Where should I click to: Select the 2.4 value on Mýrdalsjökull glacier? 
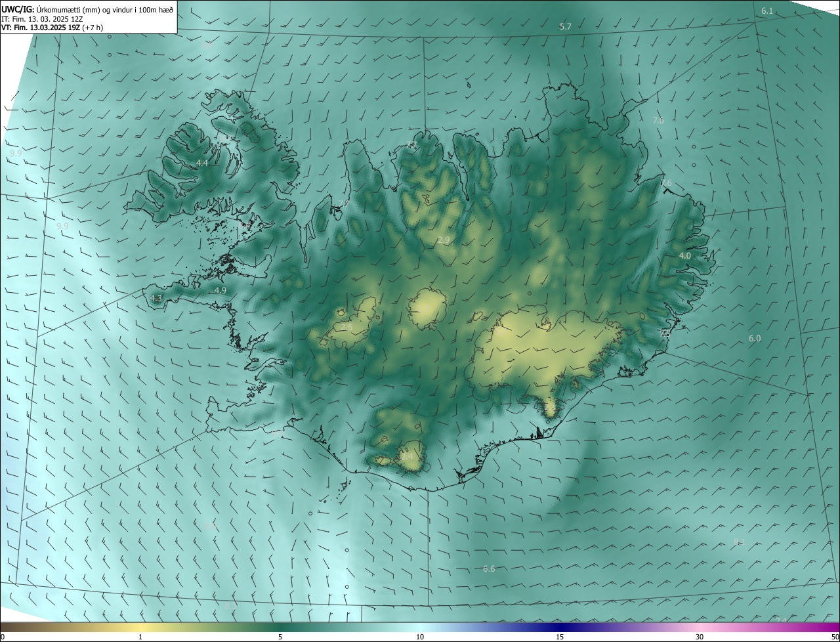[x=408, y=456]
